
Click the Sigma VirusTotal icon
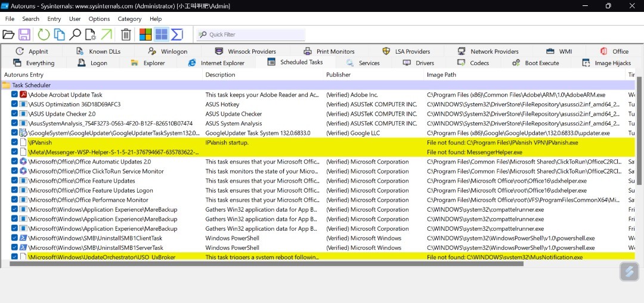point(177,35)
